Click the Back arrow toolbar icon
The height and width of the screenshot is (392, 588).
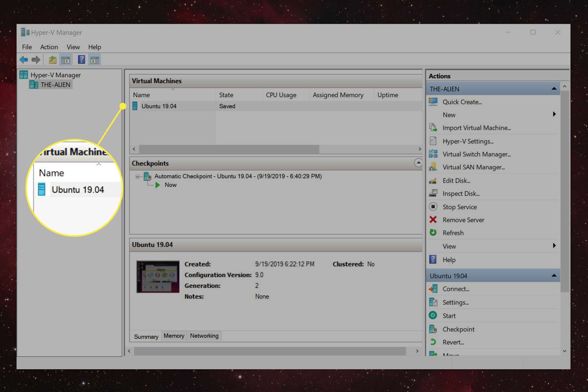(24, 60)
